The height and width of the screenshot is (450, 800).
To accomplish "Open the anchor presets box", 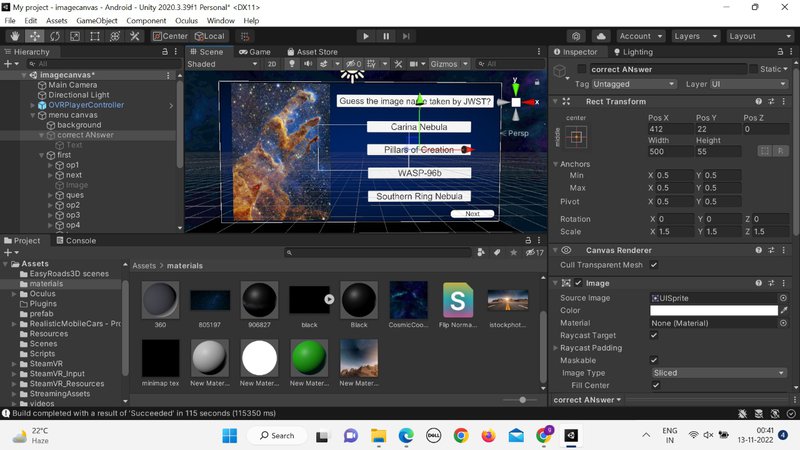I will coord(576,137).
